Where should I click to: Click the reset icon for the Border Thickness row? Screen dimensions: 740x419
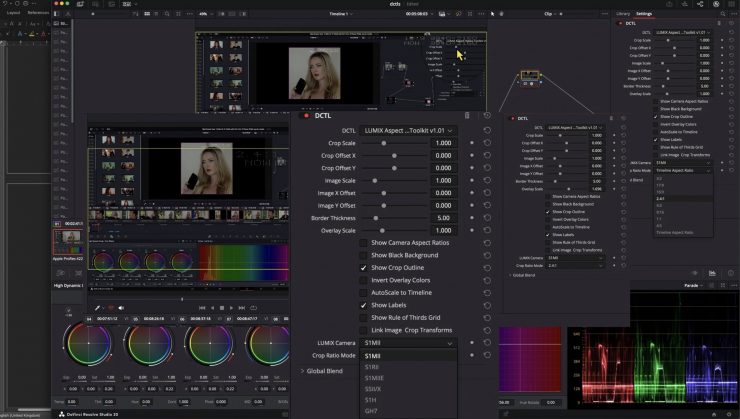click(487, 218)
